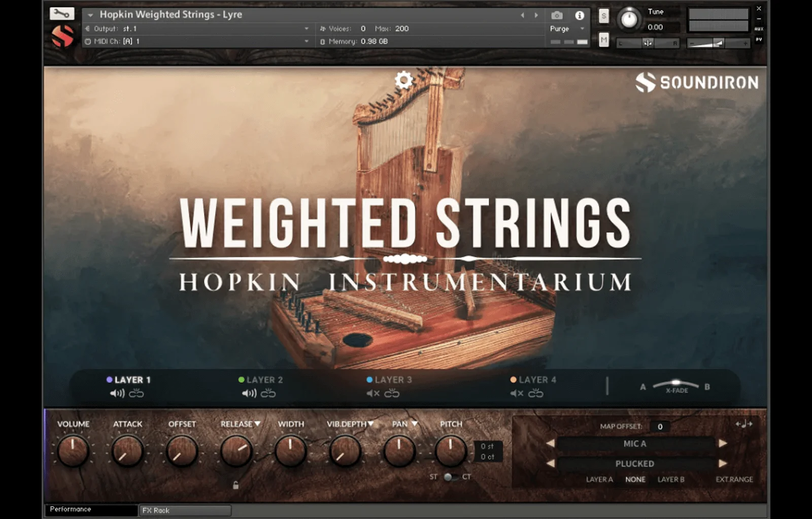Screen dimensions: 812x519
Task: Switch to the Performance tab
Action: [x=91, y=509]
